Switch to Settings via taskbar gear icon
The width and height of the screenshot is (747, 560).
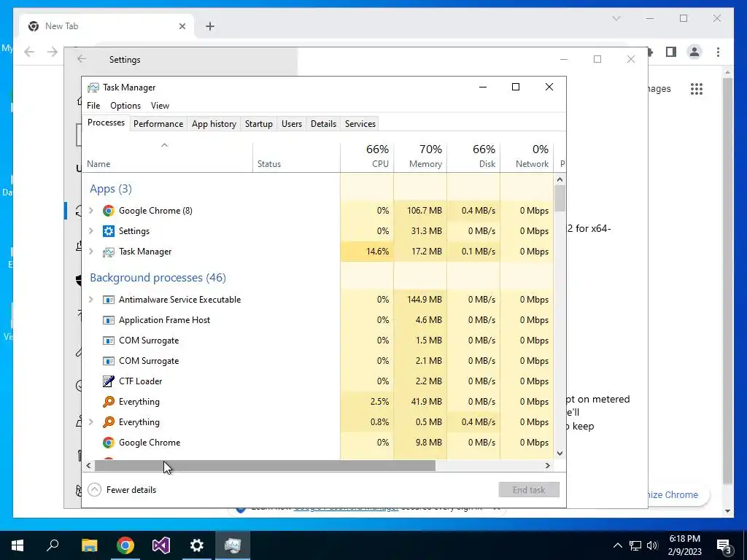197,545
